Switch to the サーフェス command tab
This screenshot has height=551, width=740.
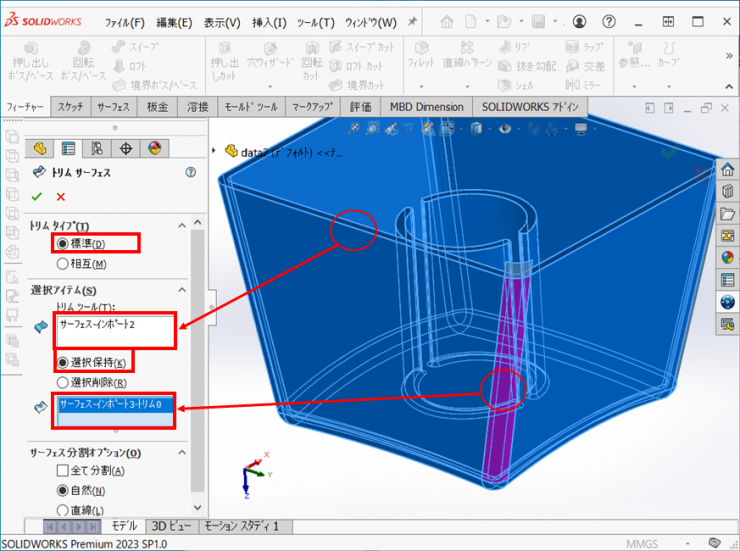point(112,107)
